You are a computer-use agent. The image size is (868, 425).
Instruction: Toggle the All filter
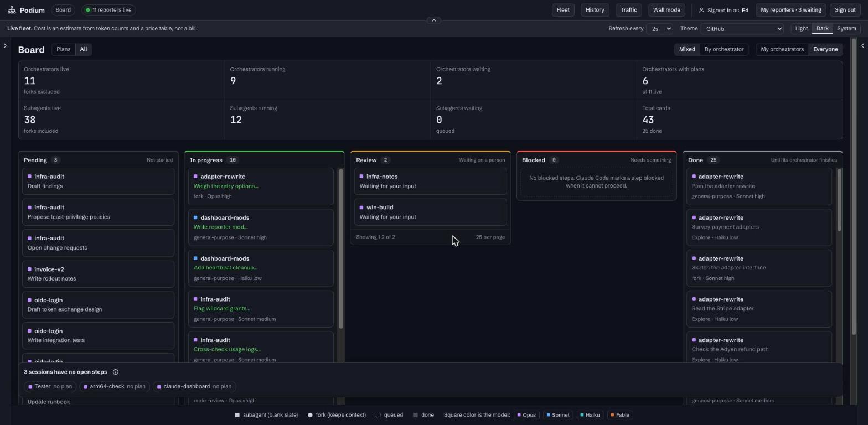[83, 49]
